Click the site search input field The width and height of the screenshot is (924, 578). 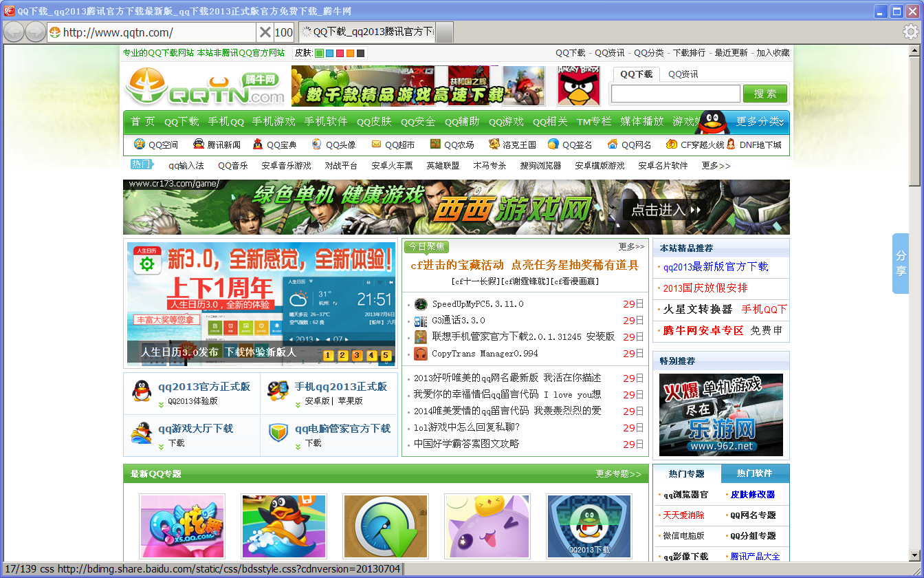point(676,94)
